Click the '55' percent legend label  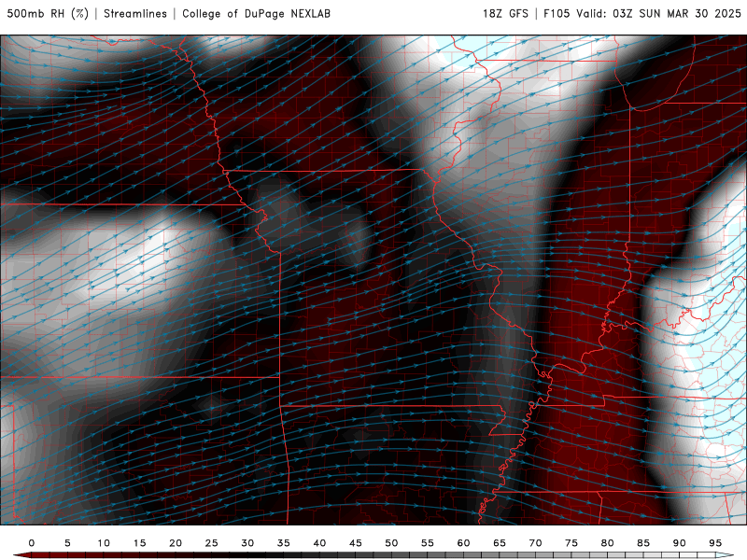click(x=428, y=543)
